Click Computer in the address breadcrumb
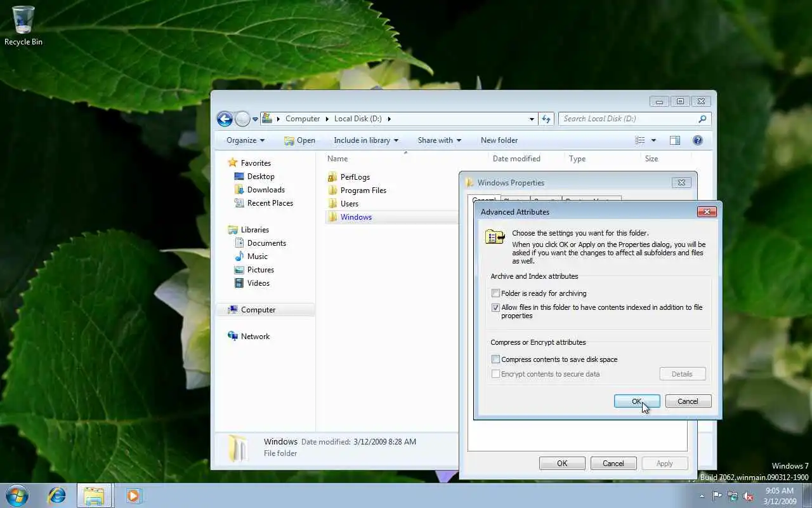Screen dimensions: 812x508 [303, 119]
